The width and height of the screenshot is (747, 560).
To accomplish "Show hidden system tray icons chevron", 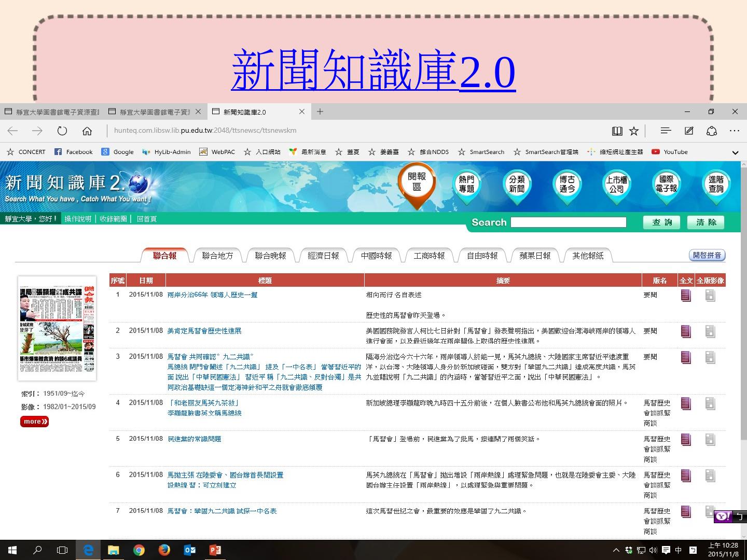I will pyautogui.click(x=616, y=550).
